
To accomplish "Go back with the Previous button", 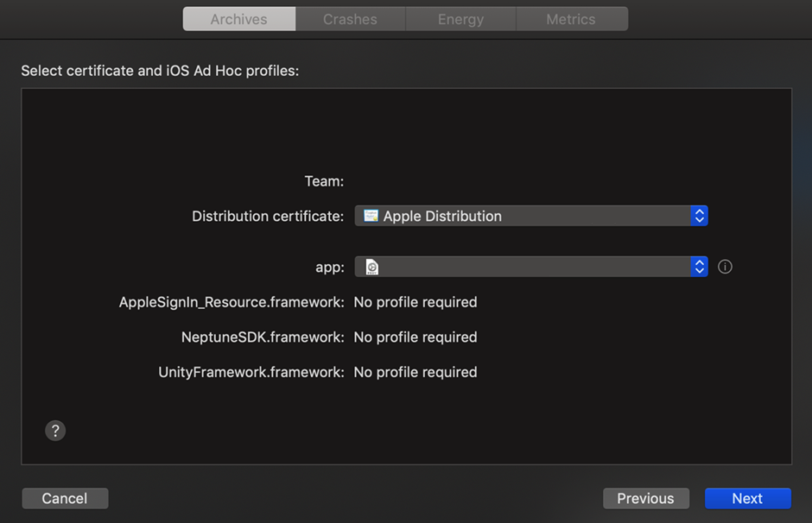I will (x=646, y=498).
